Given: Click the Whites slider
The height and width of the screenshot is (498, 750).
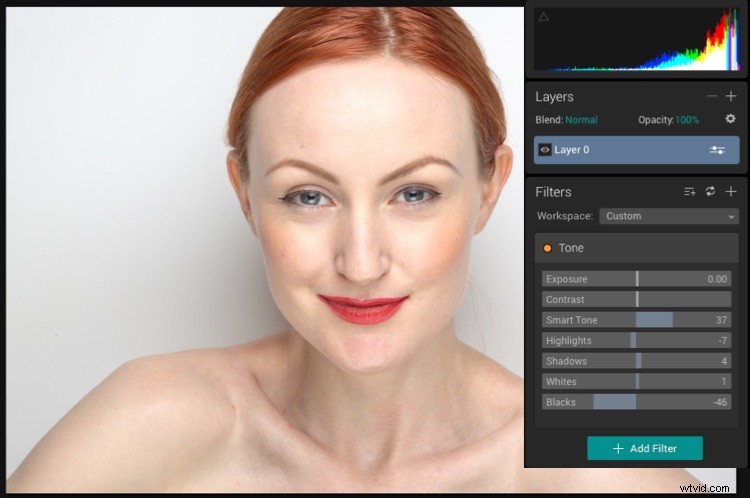Looking at the screenshot, I should [x=637, y=382].
